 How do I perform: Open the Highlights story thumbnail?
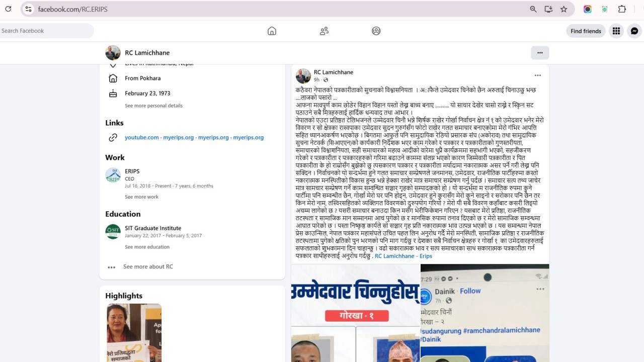point(134,332)
